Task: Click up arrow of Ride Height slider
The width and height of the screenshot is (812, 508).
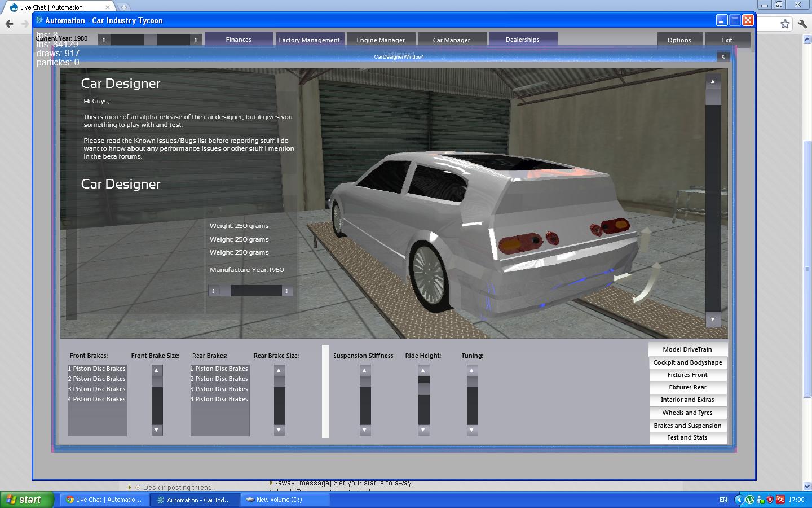Action: point(423,370)
